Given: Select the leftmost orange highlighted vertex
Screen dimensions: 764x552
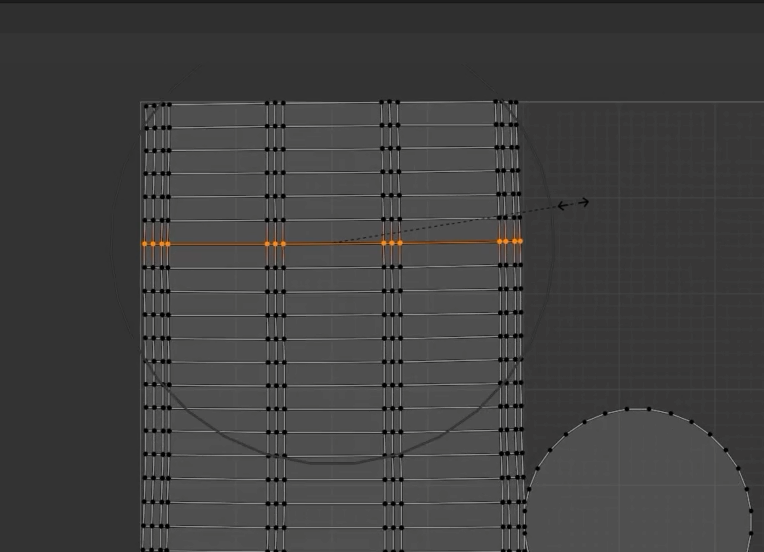Looking at the screenshot, I should (x=145, y=244).
